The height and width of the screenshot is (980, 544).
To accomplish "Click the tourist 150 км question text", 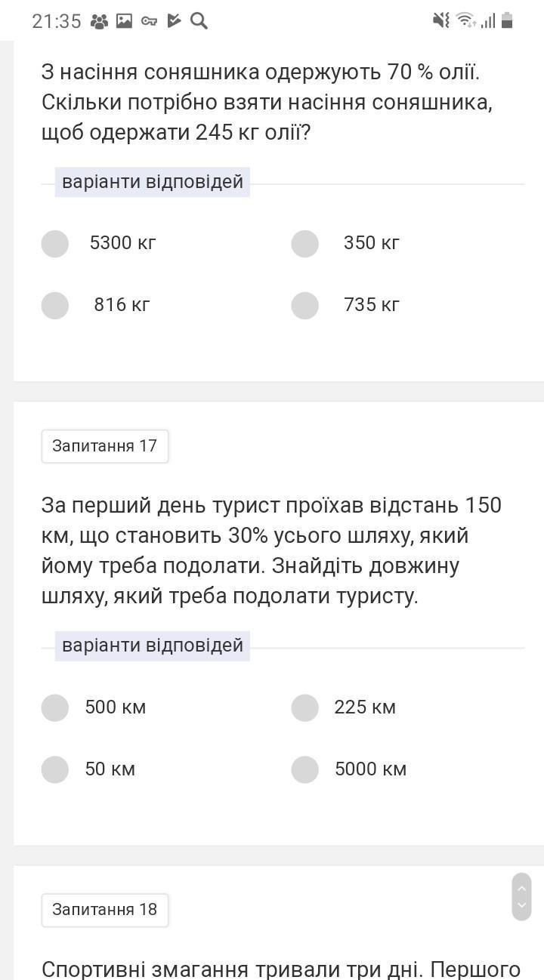I will [x=270, y=550].
